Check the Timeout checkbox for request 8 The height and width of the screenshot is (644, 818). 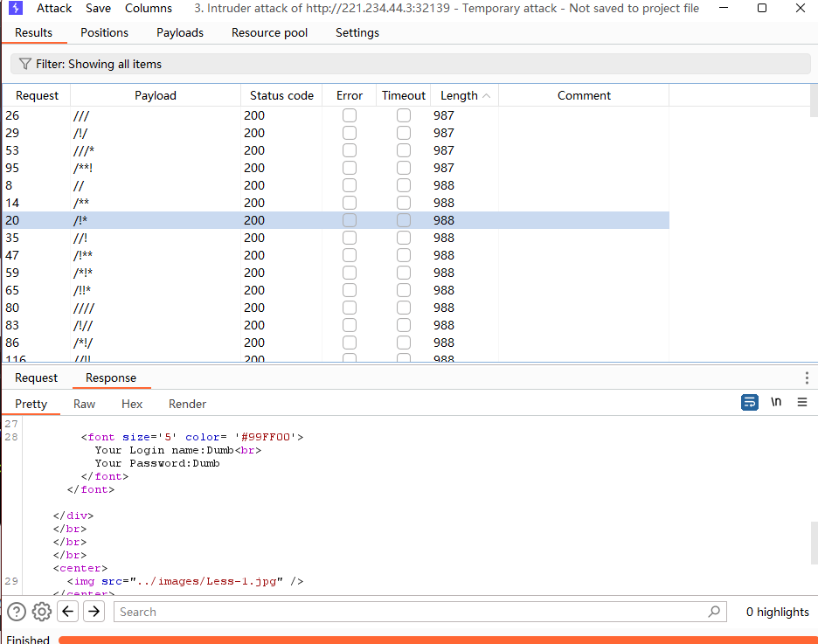403,185
